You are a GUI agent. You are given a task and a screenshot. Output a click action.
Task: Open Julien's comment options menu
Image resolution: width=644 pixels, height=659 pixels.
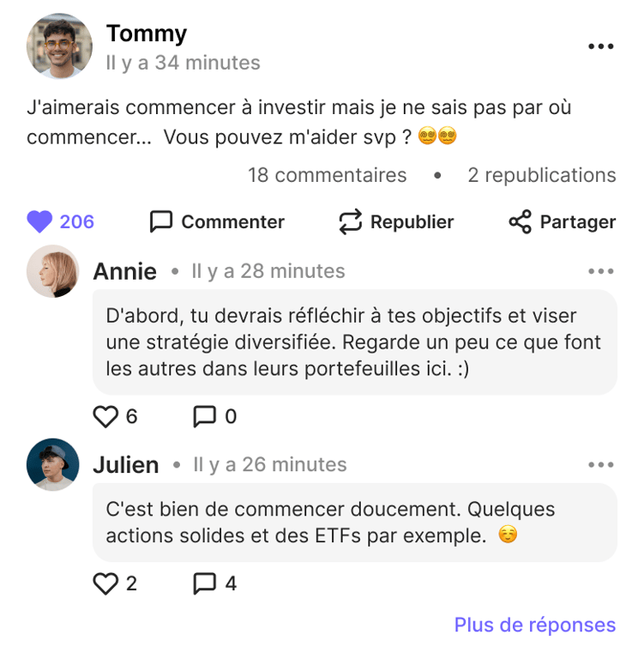tap(601, 465)
